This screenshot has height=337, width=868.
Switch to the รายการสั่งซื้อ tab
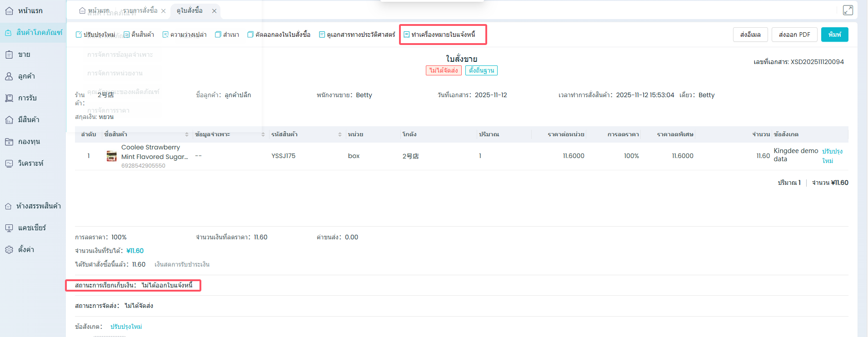pyautogui.click(x=140, y=10)
